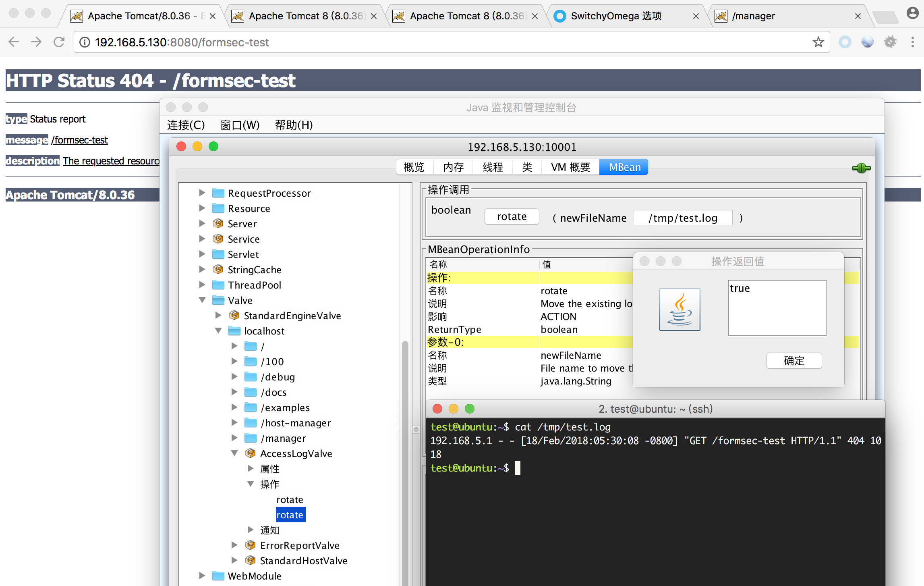Click the browser reload icon

point(59,42)
